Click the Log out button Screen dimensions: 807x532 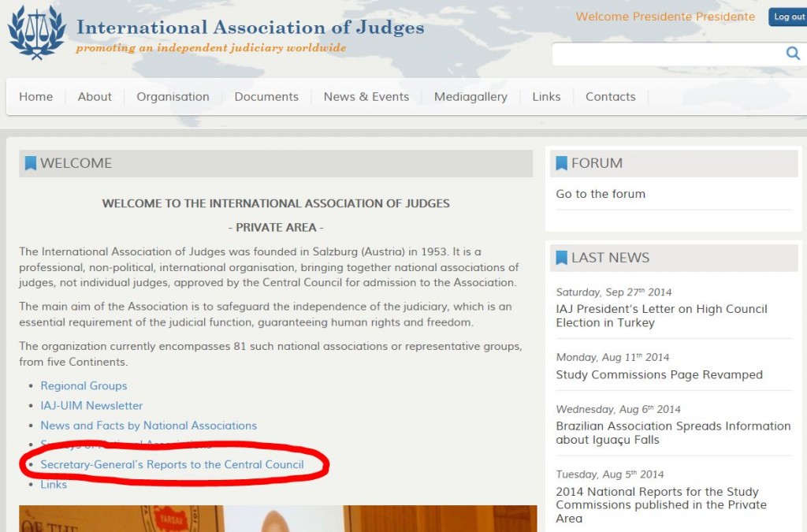point(788,17)
